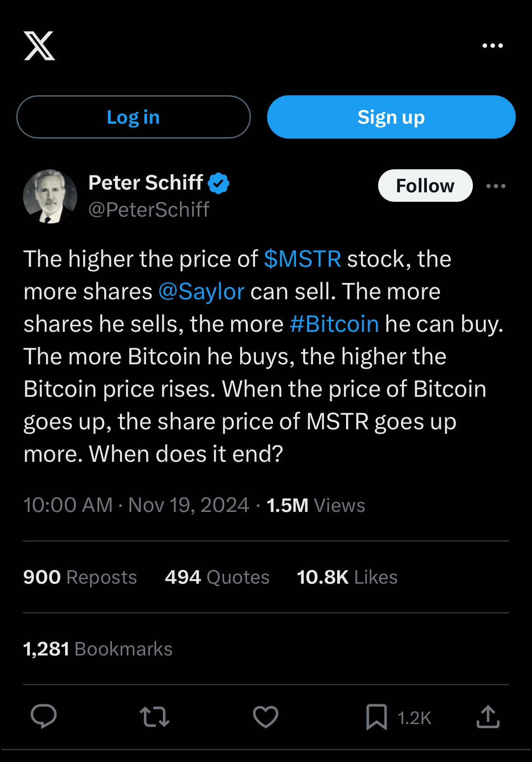View the 900 Reposts list

tap(80, 577)
